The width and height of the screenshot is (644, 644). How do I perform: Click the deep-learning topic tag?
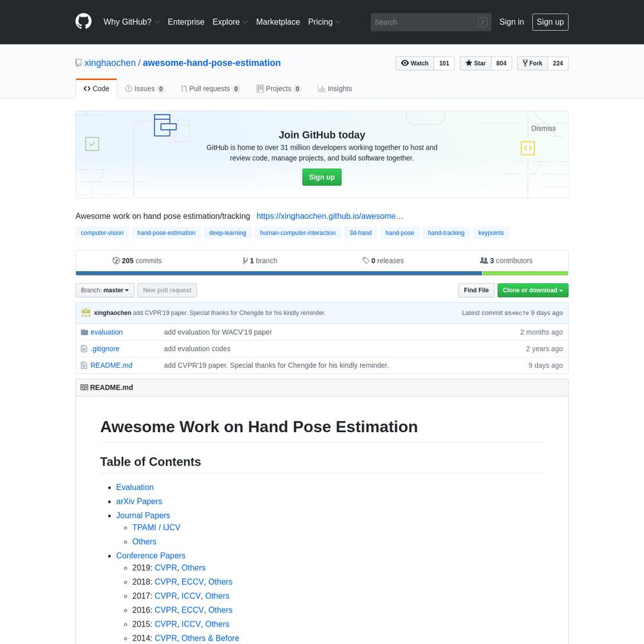pyautogui.click(x=227, y=233)
